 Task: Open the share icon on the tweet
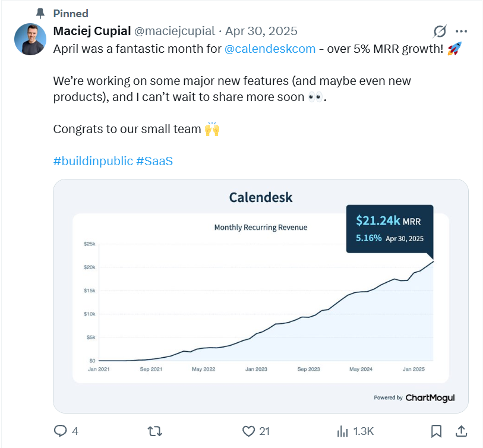tap(463, 431)
